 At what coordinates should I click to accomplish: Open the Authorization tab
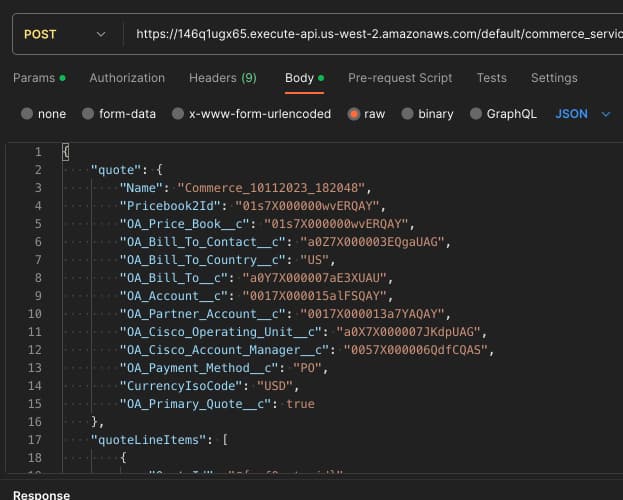tap(127, 78)
